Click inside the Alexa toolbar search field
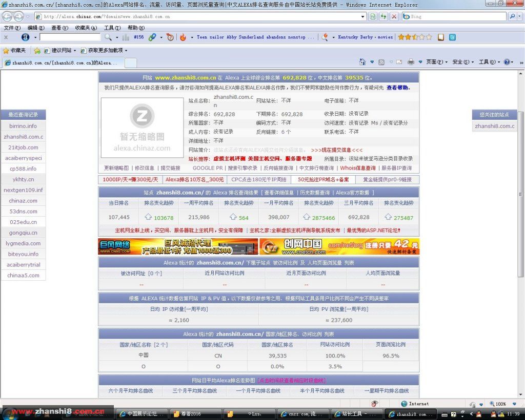This screenshot has width=525, height=420. click(70, 37)
